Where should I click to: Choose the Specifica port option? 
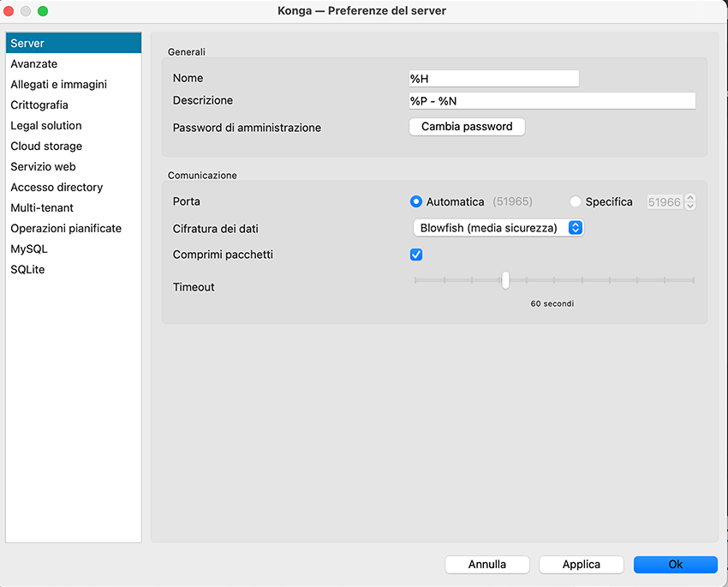click(x=576, y=202)
